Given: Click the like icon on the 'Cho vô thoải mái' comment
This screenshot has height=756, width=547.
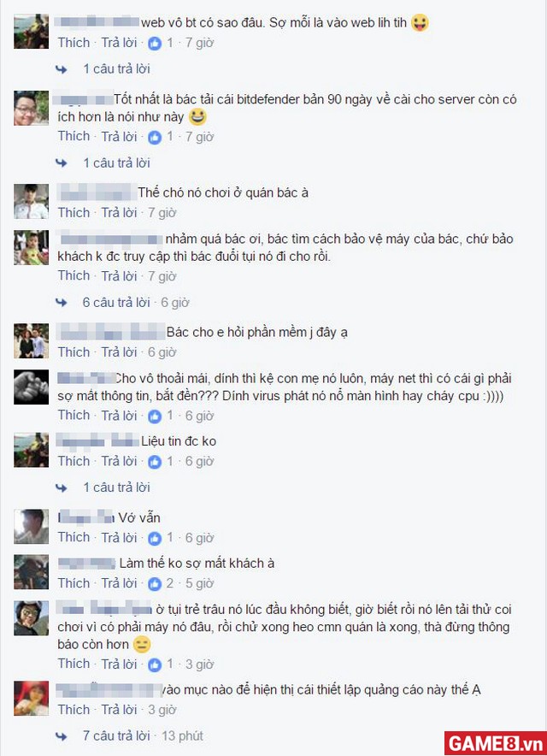Looking at the screenshot, I should (x=154, y=416).
